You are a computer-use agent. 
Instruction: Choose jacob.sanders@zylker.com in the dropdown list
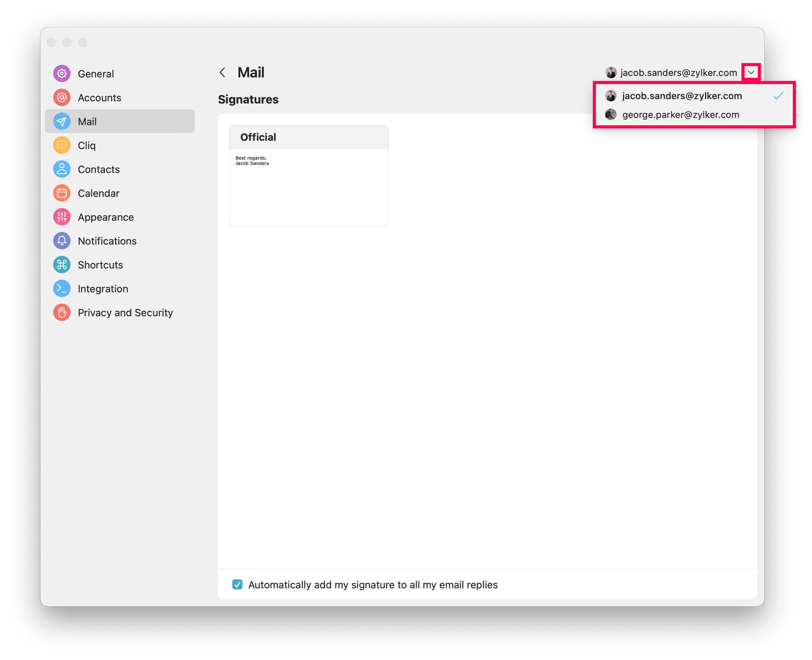coord(682,96)
